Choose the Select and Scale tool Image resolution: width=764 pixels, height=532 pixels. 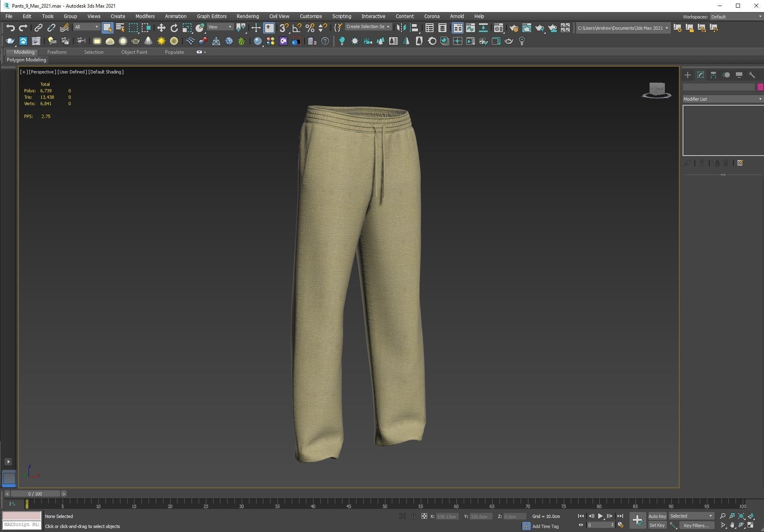[187, 28]
